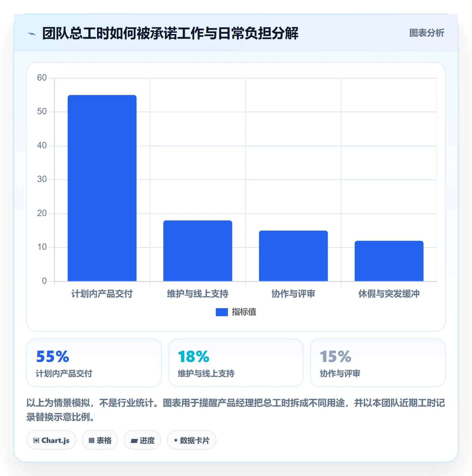
Task: Click the 18% data card value
Action: coord(194,357)
